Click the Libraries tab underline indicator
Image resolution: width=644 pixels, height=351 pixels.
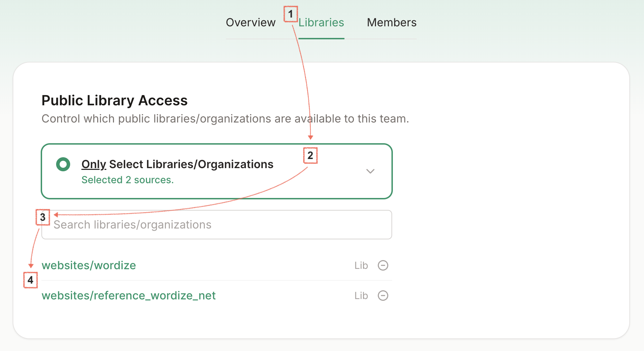pos(321,39)
